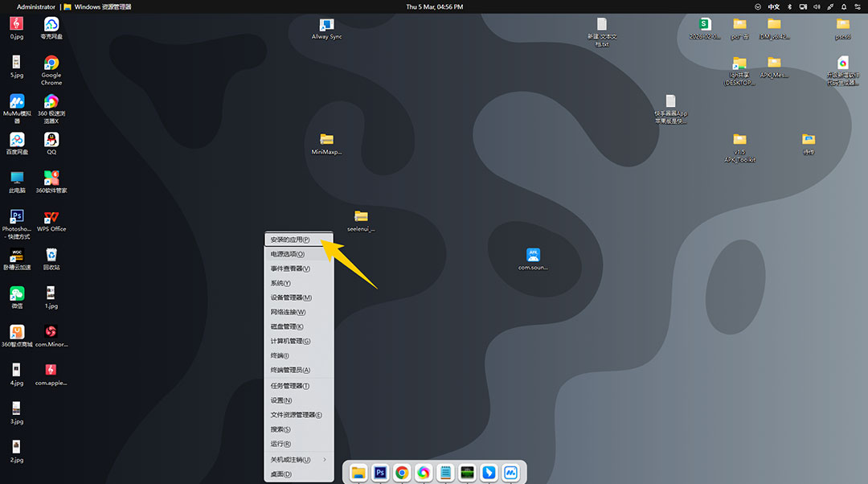Click the down-chevron in the top bar
Viewport: 868px width, 484px height.
758,6
